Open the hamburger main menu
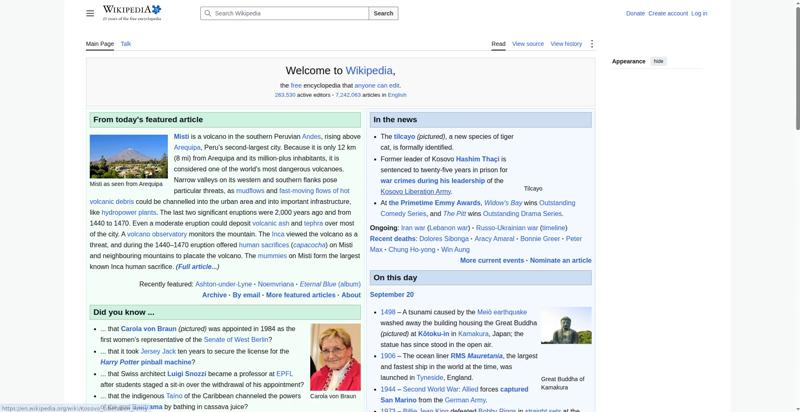 (90, 13)
